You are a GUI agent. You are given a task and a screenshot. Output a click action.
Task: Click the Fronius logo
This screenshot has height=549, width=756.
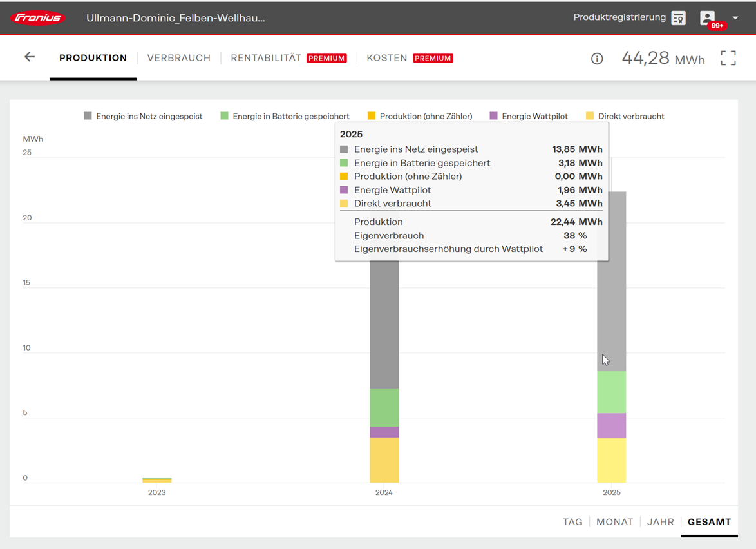(38, 18)
